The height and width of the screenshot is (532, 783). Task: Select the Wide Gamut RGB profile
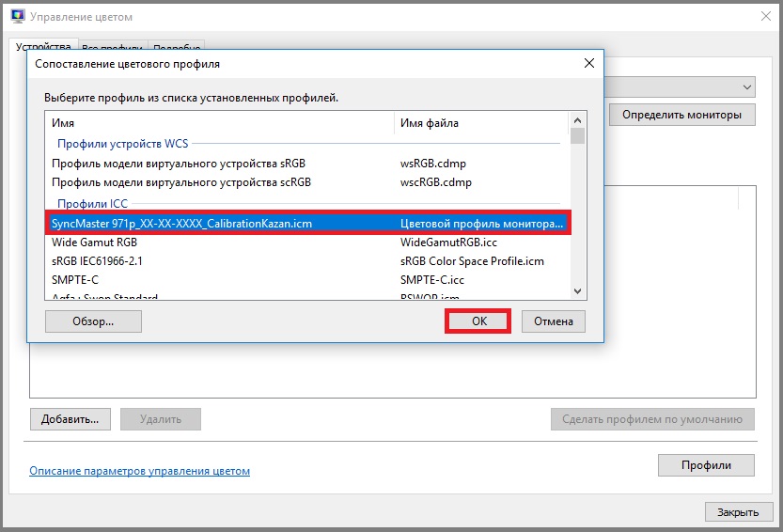pyautogui.click(x=306, y=243)
